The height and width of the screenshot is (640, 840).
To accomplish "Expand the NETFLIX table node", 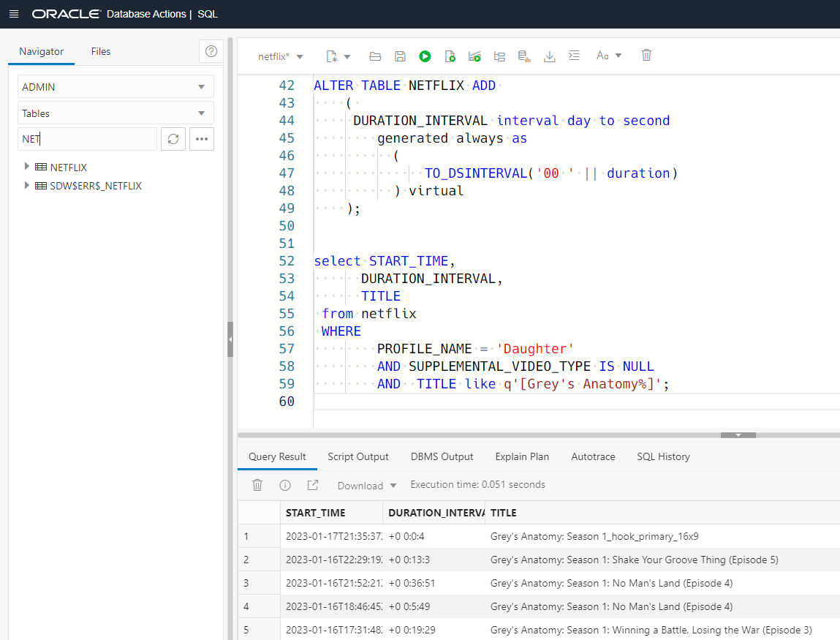I will pos(26,167).
